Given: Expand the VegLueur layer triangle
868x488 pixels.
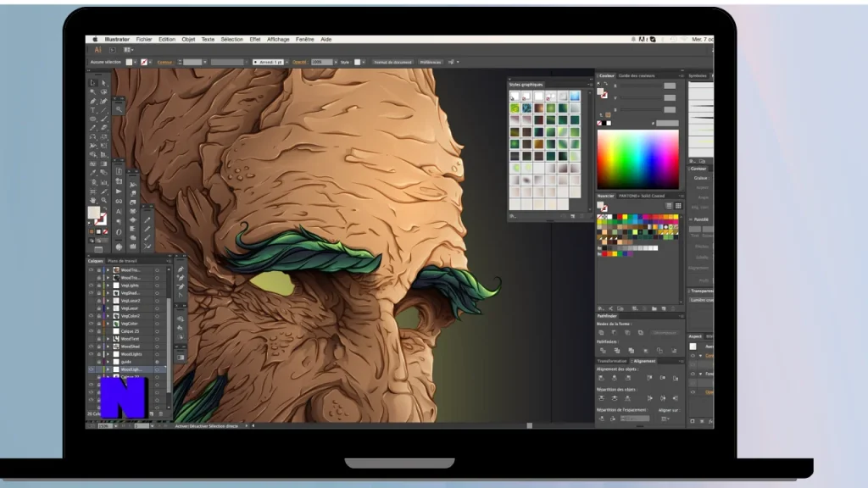Looking at the screenshot, I should coord(108,308).
